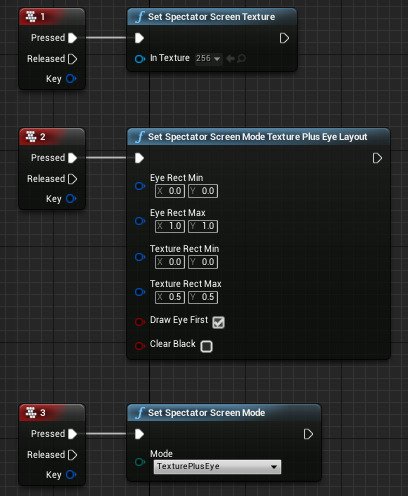Image resolution: width=408 pixels, height=496 pixels.
Task: Click In Texture input pin
Action: click(x=140, y=59)
